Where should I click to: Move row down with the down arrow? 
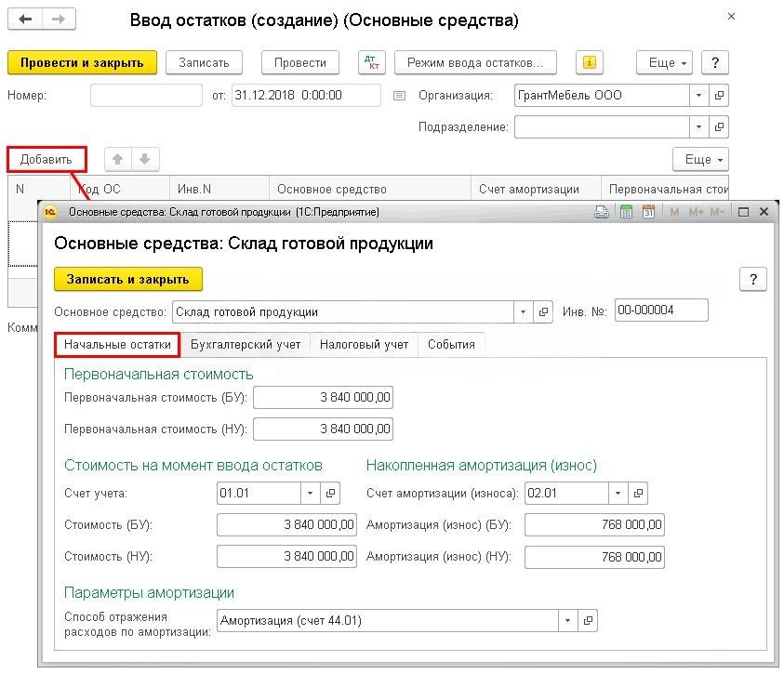pyautogui.click(x=145, y=159)
